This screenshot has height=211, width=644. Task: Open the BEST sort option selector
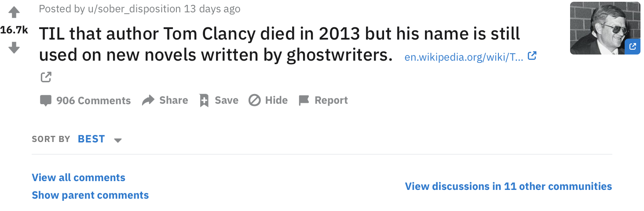point(91,139)
